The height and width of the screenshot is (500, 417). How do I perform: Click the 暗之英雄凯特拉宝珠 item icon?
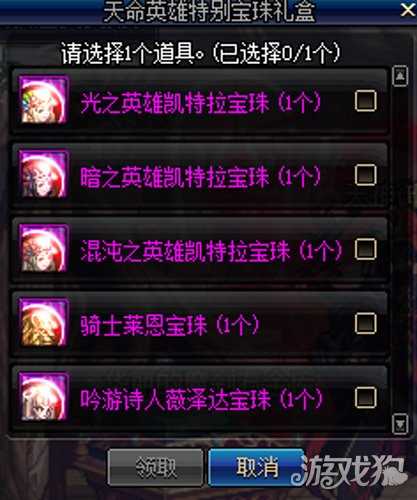click(x=43, y=174)
